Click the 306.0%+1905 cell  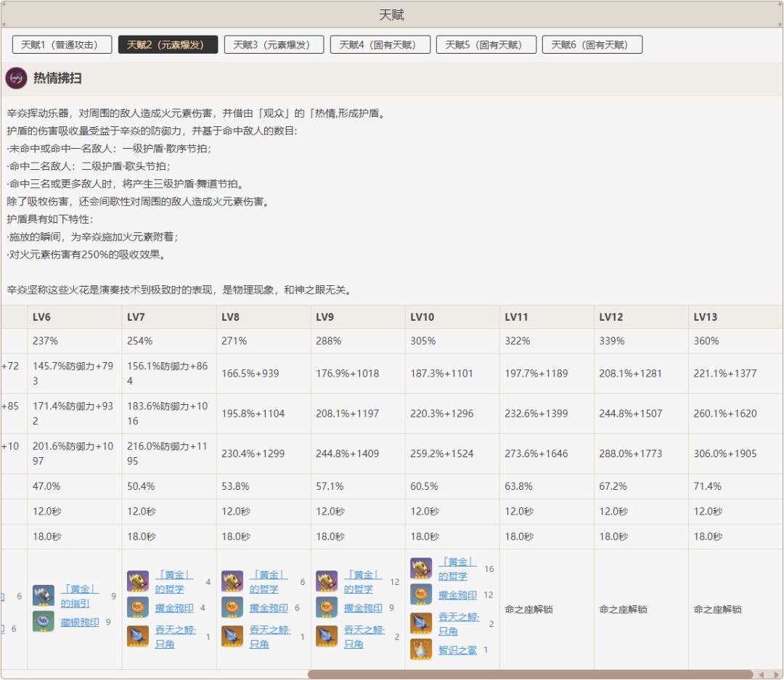click(735, 454)
